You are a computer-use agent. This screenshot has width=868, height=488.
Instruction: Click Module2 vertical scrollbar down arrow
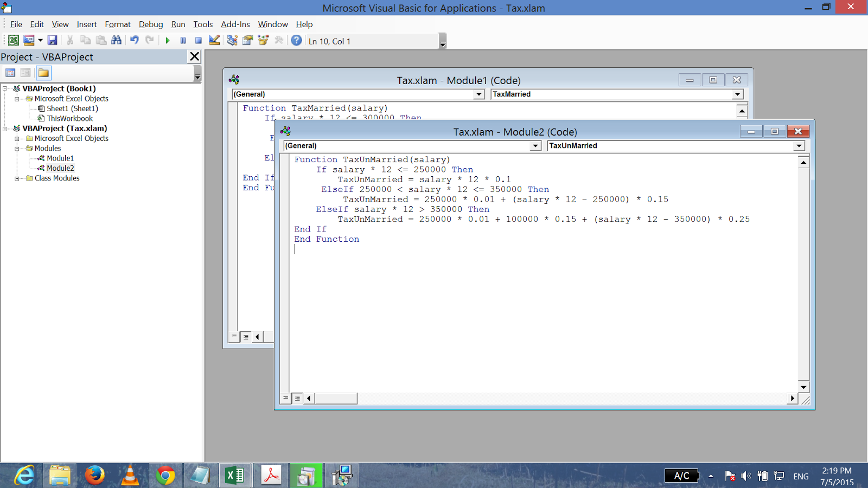tap(803, 387)
